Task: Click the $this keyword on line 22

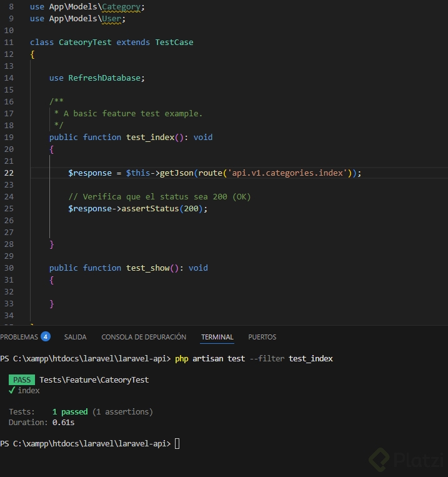Action: click(x=138, y=173)
